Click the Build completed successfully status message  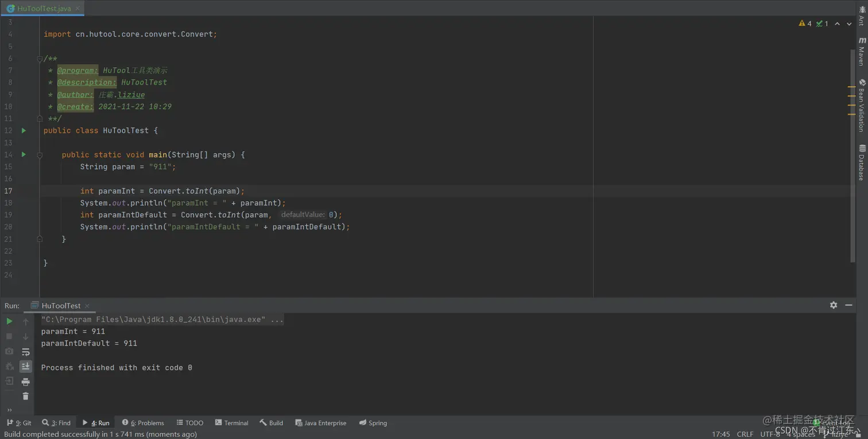pyautogui.click(x=100, y=434)
